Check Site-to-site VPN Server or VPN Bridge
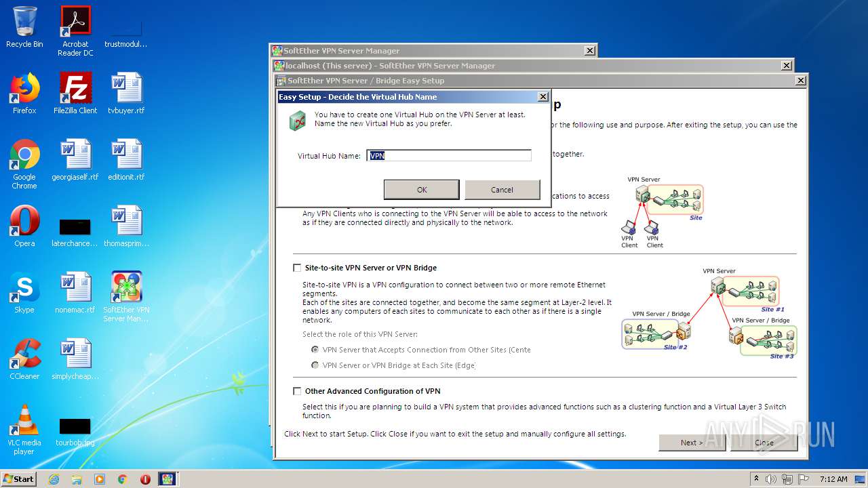The width and height of the screenshot is (868, 488). (297, 268)
